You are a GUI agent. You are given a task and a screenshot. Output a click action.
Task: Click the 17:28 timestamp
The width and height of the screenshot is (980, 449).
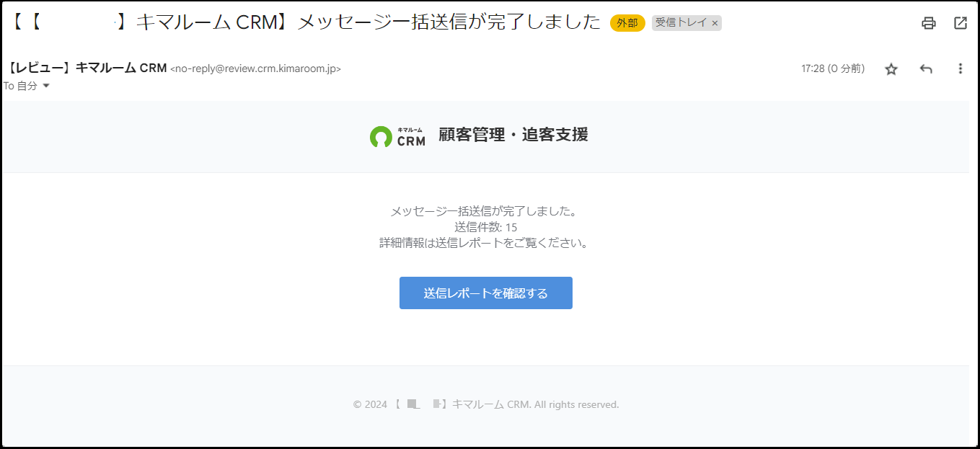pos(833,69)
